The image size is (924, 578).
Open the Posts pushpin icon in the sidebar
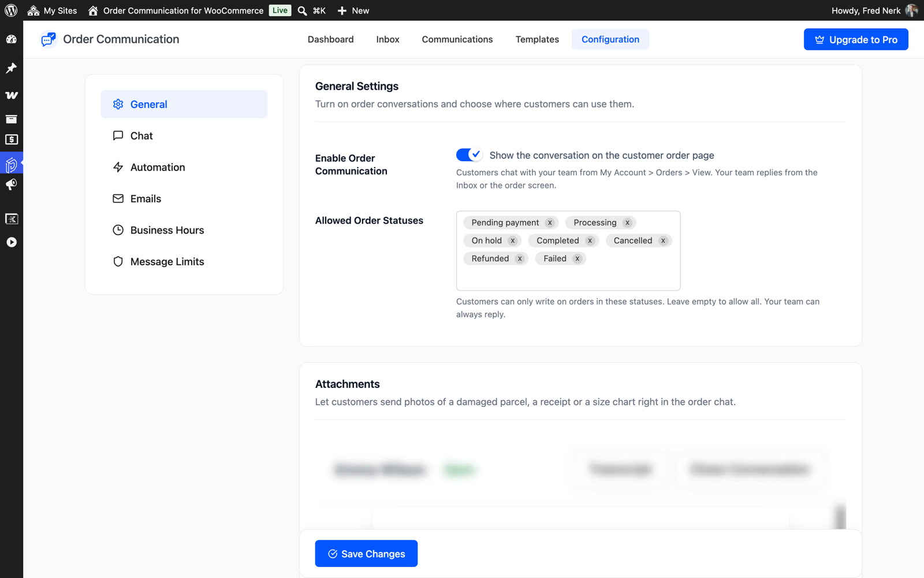coord(12,68)
